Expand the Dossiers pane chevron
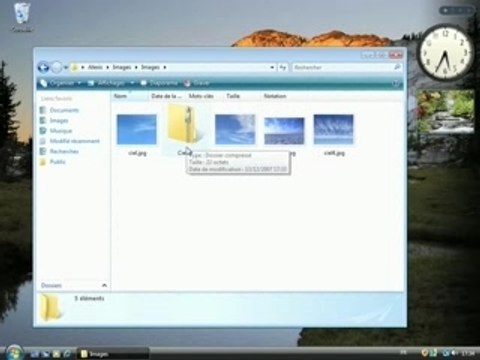 104,285
